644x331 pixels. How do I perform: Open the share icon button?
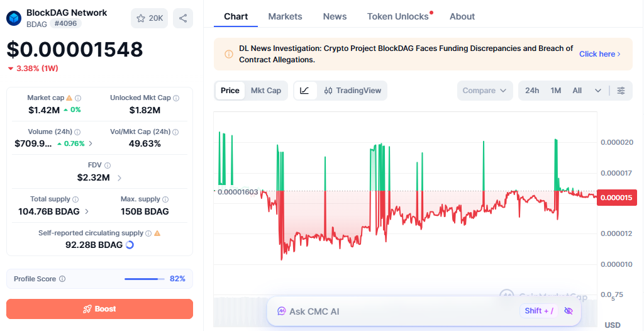tap(183, 18)
